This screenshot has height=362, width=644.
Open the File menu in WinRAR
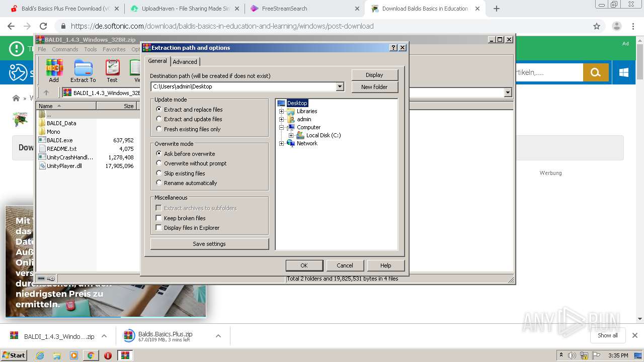pos(42,49)
